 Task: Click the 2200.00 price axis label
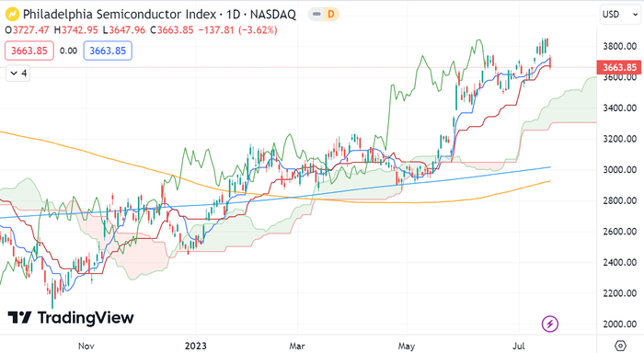[619, 293]
